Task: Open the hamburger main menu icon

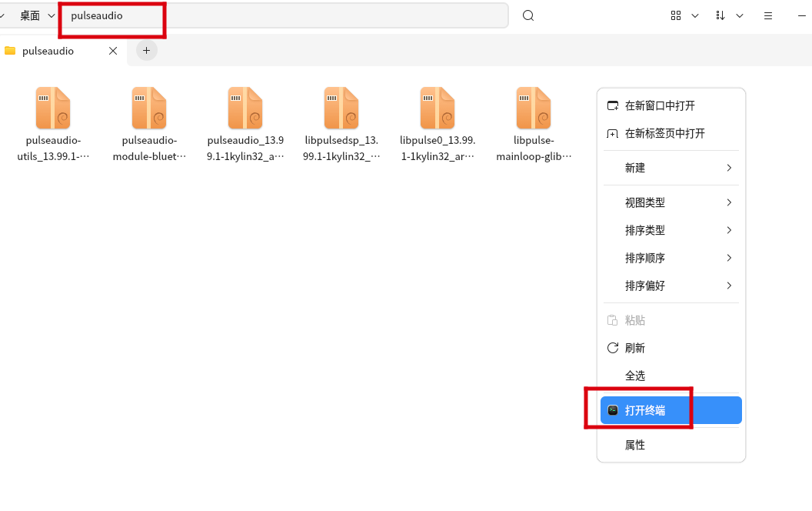Action: [x=767, y=15]
